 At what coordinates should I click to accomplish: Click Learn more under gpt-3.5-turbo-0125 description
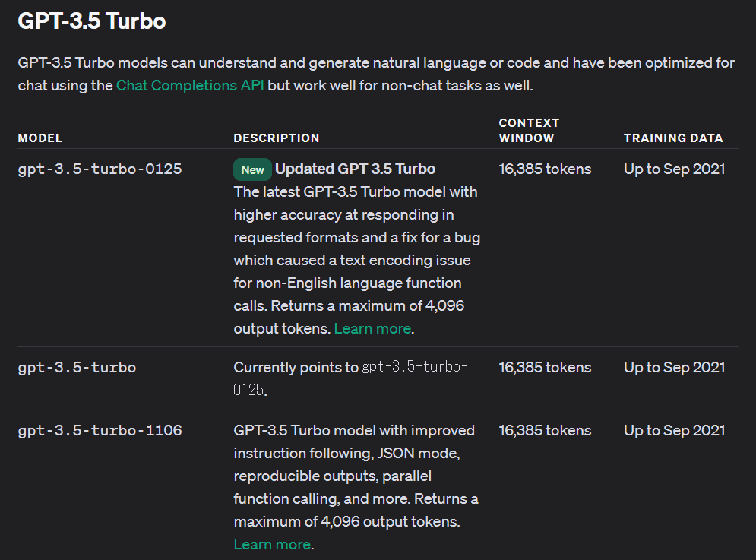point(373,328)
